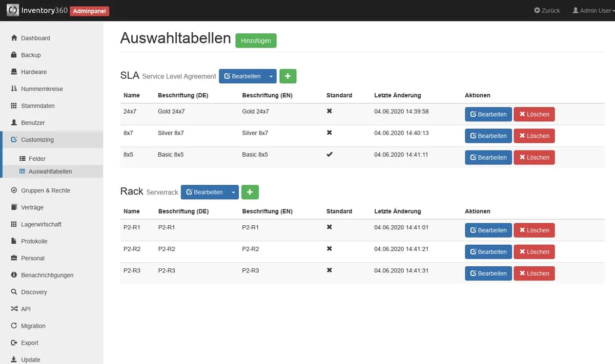Click the Lagerwirtschaft grid icon
This screenshot has height=364, width=615.
pyautogui.click(x=14, y=224)
